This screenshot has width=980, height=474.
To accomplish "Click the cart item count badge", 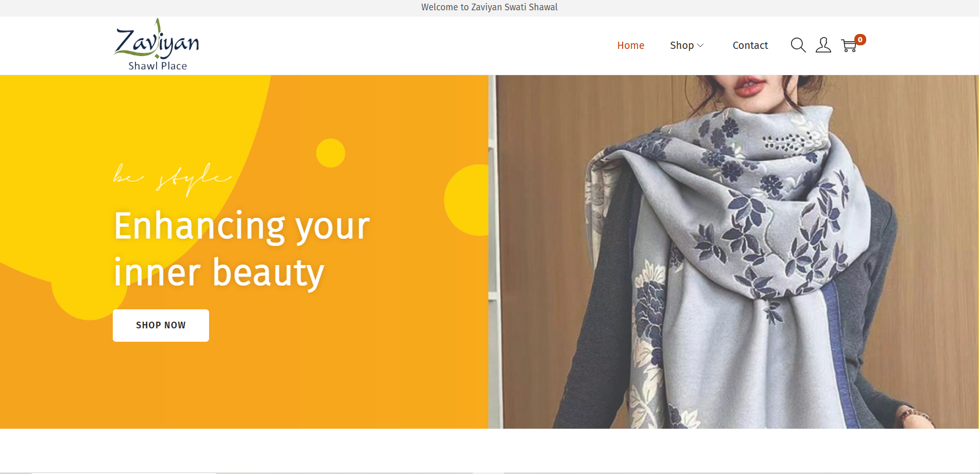I will pos(860,40).
